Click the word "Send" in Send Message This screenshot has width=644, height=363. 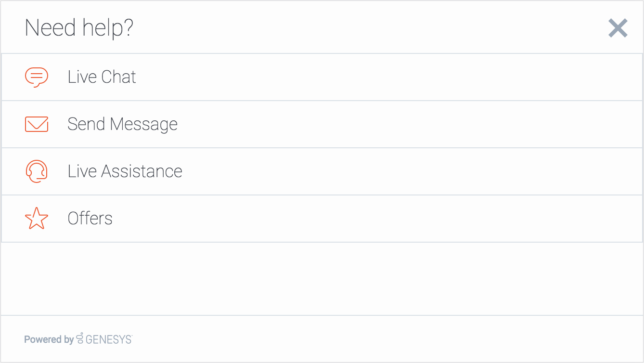(x=86, y=124)
